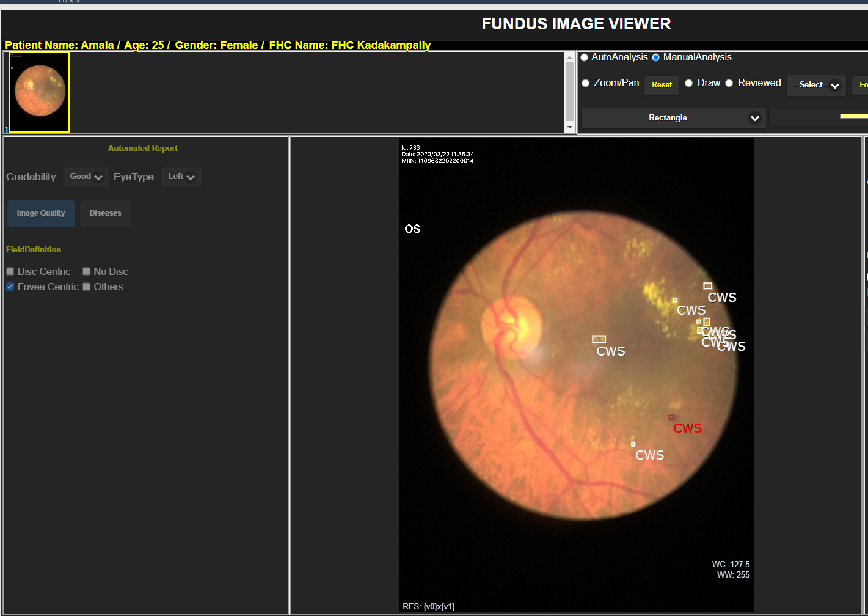Click the EyeType: label
This screenshot has height=616, width=868.
coord(135,177)
